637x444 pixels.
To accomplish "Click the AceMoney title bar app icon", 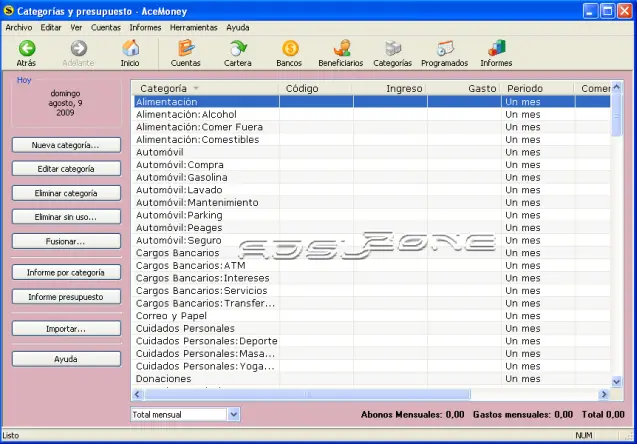I will pyautogui.click(x=8, y=11).
